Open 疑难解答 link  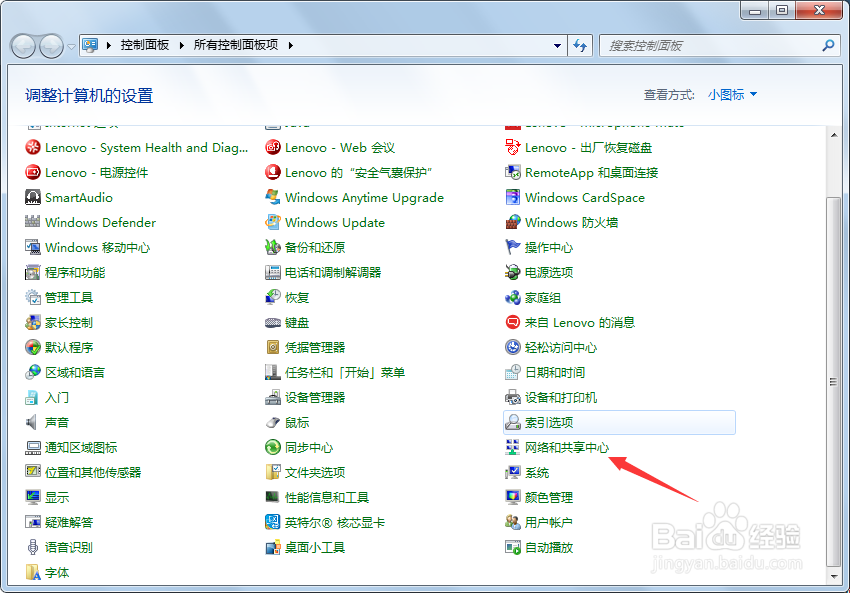69,523
